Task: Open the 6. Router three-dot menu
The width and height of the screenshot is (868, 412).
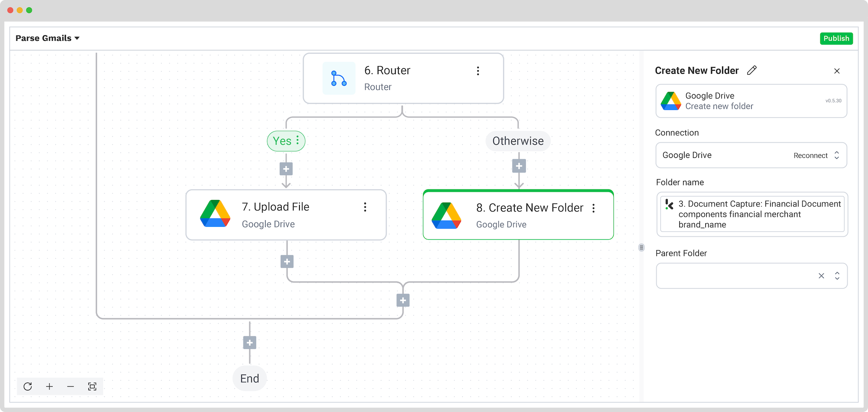Action: pyautogui.click(x=478, y=71)
